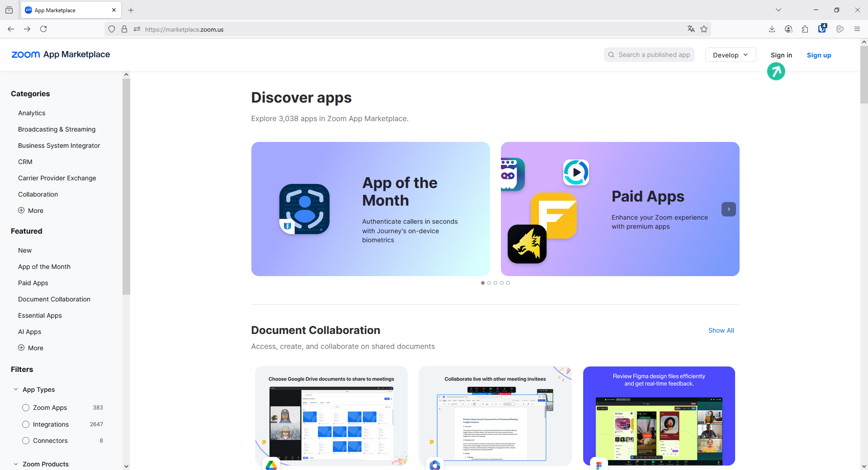The height and width of the screenshot is (470, 868).
Task: Select the Zoom Apps filter radio
Action: [26, 408]
